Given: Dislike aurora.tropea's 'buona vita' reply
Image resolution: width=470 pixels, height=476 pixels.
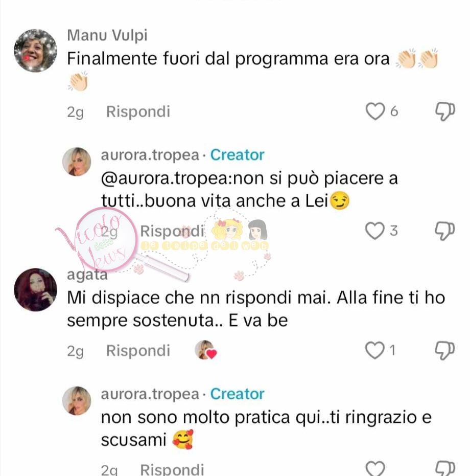Looking at the screenshot, I should (x=445, y=231).
